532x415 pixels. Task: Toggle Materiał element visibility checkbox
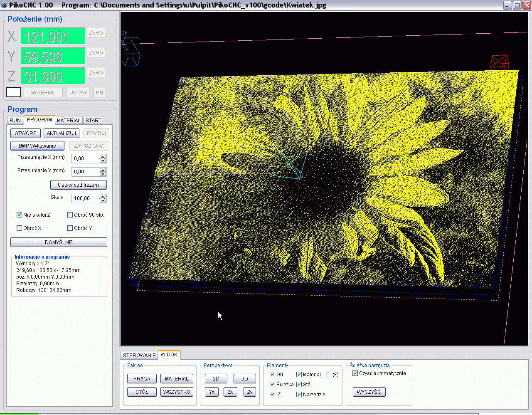(x=299, y=375)
